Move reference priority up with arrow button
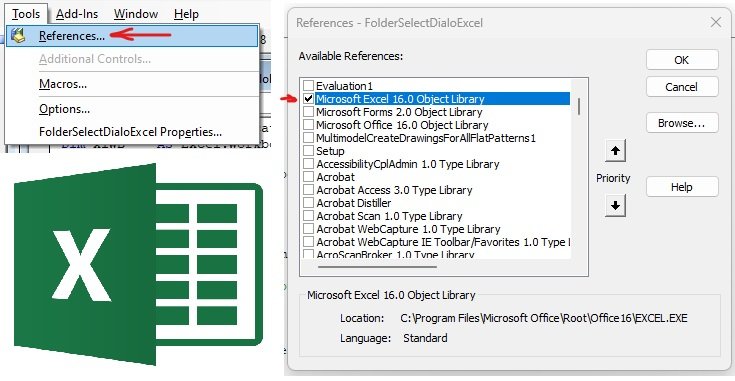The height and width of the screenshot is (381, 735). [615, 151]
